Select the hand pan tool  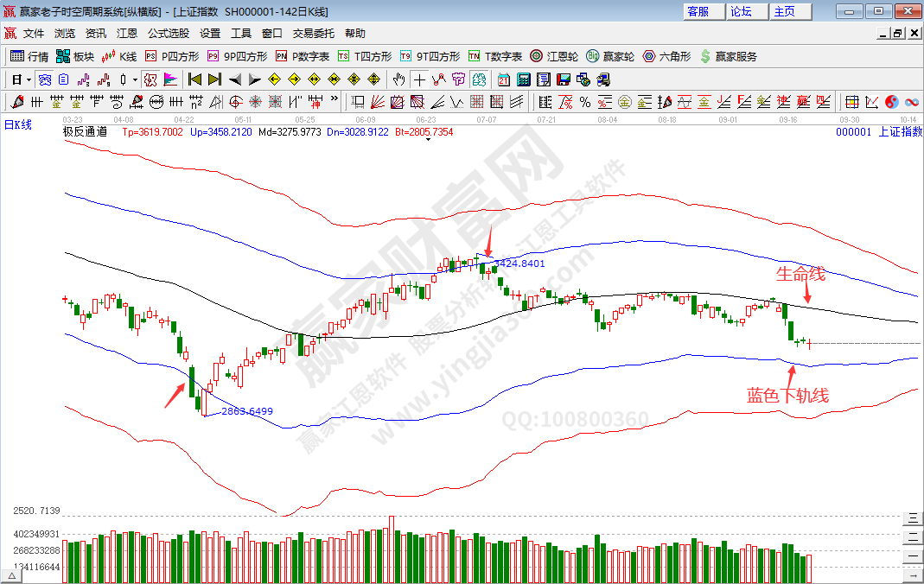pyautogui.click(x=398, y=79)
